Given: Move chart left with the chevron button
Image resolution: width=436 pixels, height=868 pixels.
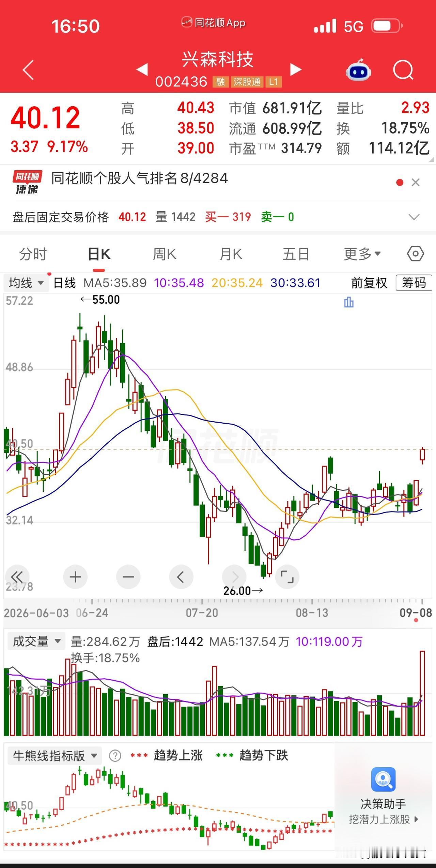Looking at the screenshot, I should pyautogui.click(x=181, y=577).
